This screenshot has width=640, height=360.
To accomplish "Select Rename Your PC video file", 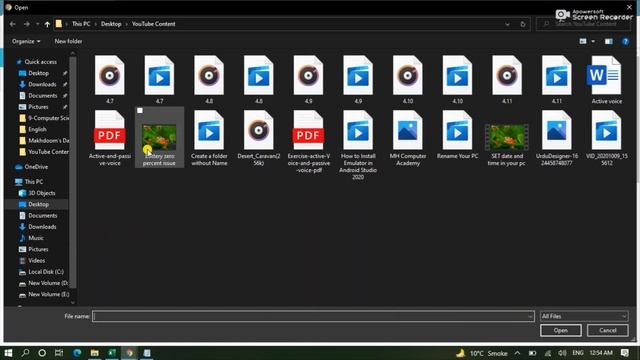I will coord(457,131).
